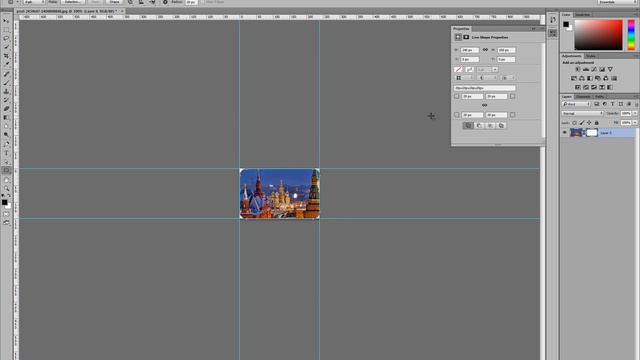This screenshot has height=360, width=640.
Task: Choose Combine Shapes path operation in Properties
Action: click(x=468, y=126)
